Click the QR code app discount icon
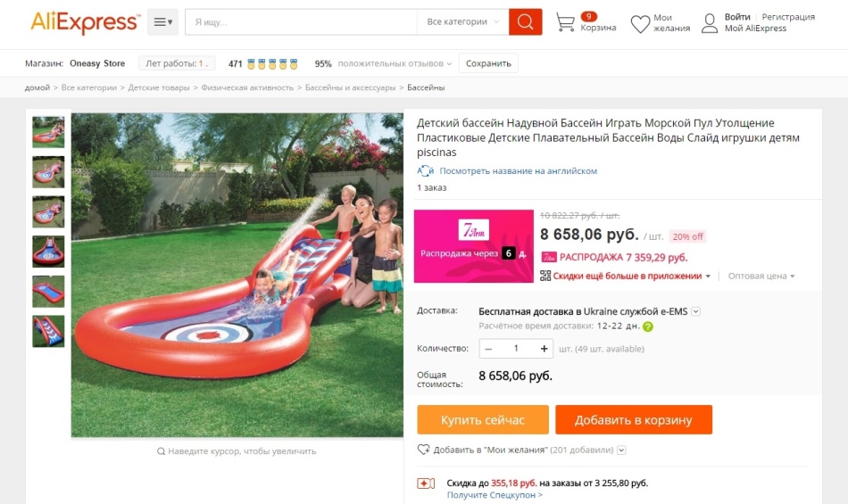This screenshot has height=504, width=848. [x=545, y=277]
